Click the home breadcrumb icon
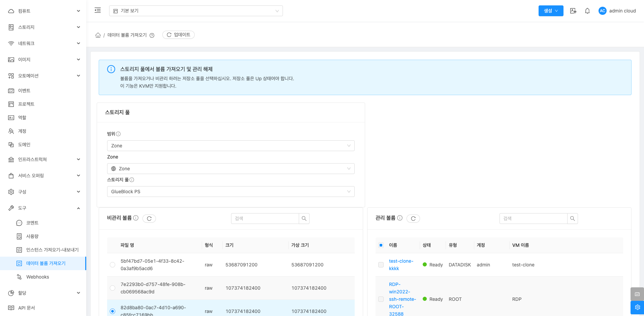Viewport: 644px width, 316px height. point(98,35)
